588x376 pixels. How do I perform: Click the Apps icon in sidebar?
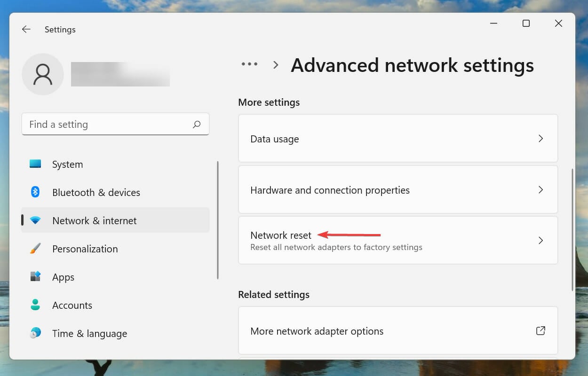coord(35,276)
